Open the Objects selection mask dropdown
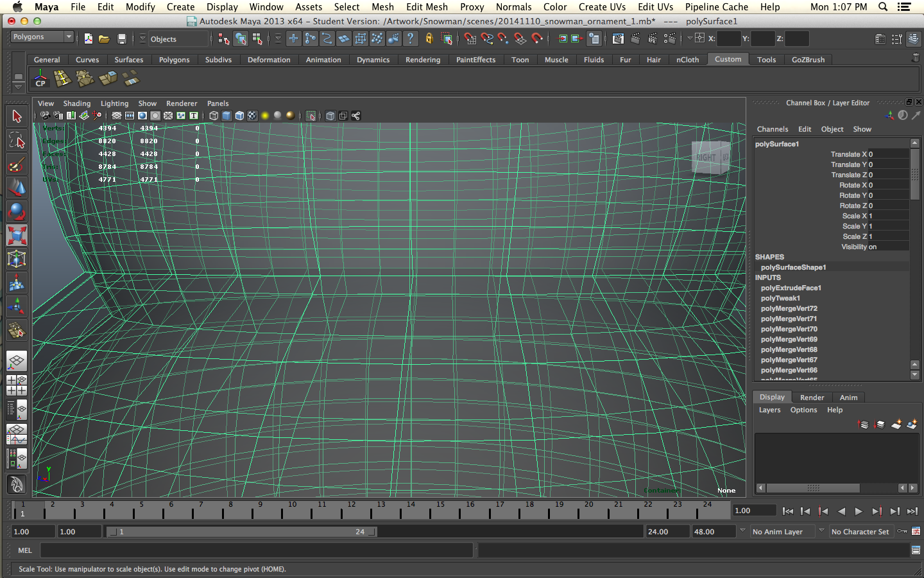The width and height of the screenshot is (924, 578). point(178,39)
